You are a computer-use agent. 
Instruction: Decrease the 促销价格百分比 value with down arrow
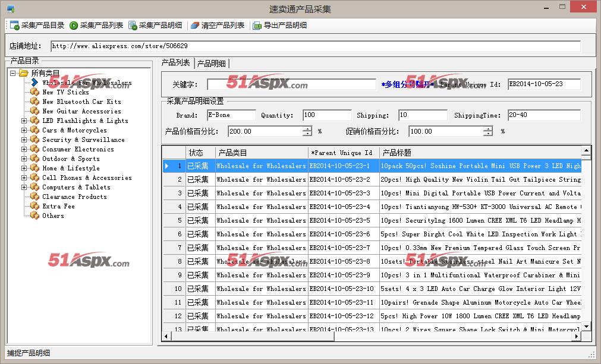click(x=487, y=134)
